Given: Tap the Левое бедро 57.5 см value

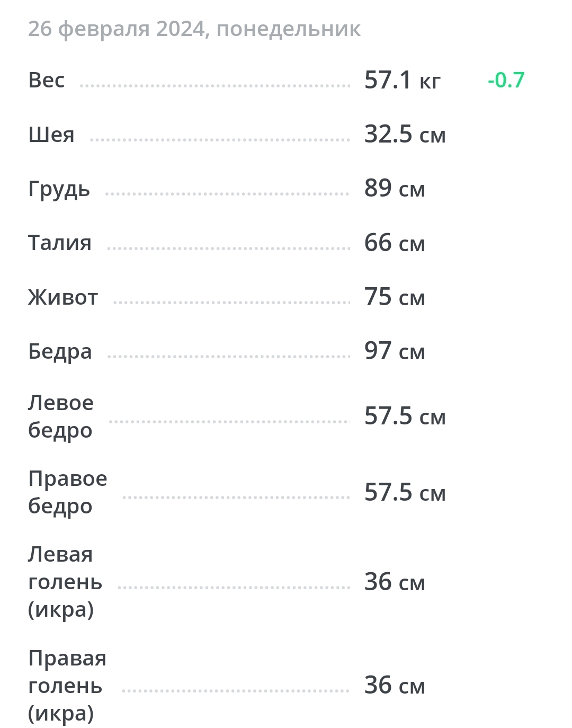Looking at the screenshot, I should click(405, 417).
